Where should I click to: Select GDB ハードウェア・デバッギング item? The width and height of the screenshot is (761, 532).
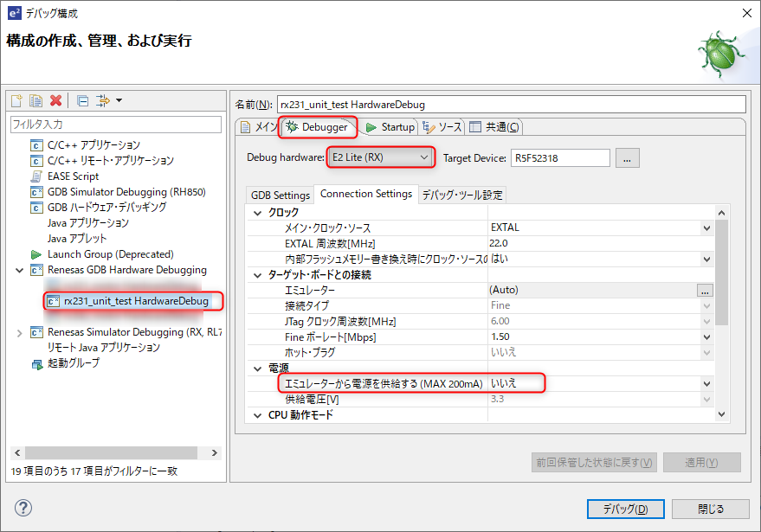click(106, 207)
